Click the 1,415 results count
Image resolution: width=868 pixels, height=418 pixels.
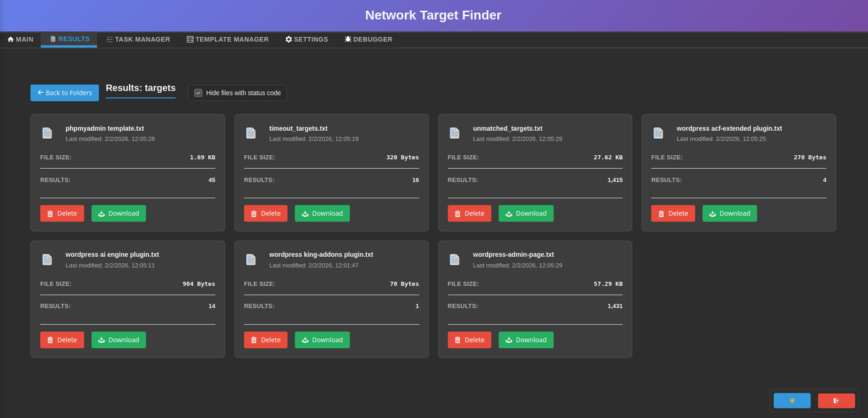tap(615, 180)
